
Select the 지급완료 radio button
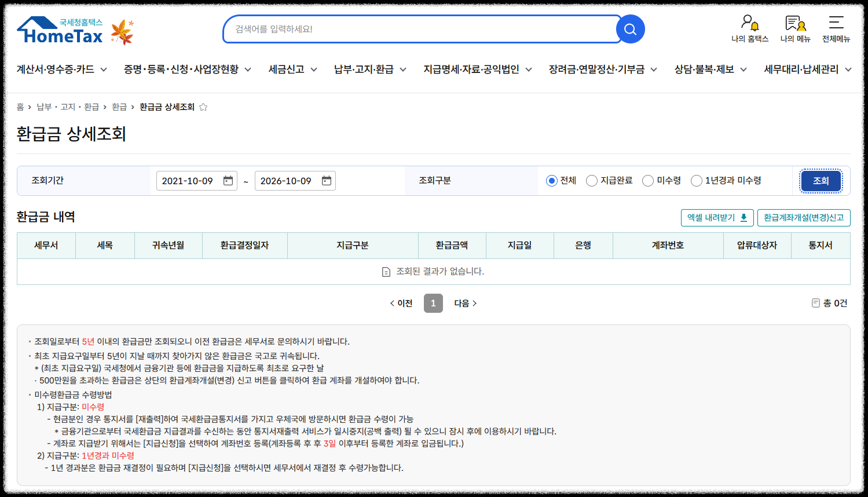point(592,181)
